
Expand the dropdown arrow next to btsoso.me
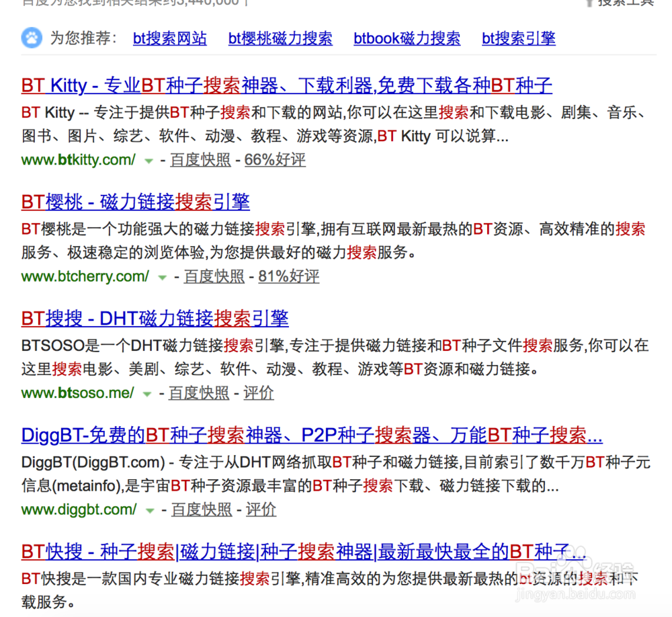point(147,395)
